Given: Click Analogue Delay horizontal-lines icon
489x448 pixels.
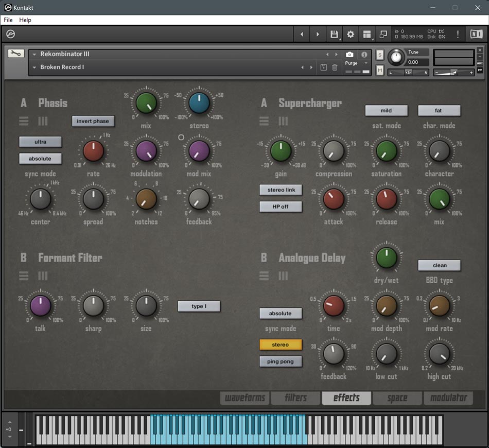Looking at the screenshot, I should click(x=264, y=276).
